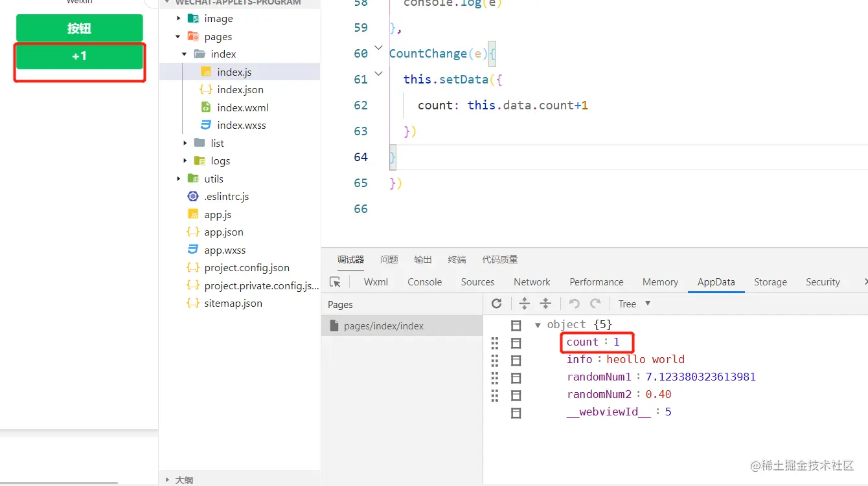Screen dimensions: 868x486
Task: Open the action menu for __webviewId__ row
Action: click(516, 412)
